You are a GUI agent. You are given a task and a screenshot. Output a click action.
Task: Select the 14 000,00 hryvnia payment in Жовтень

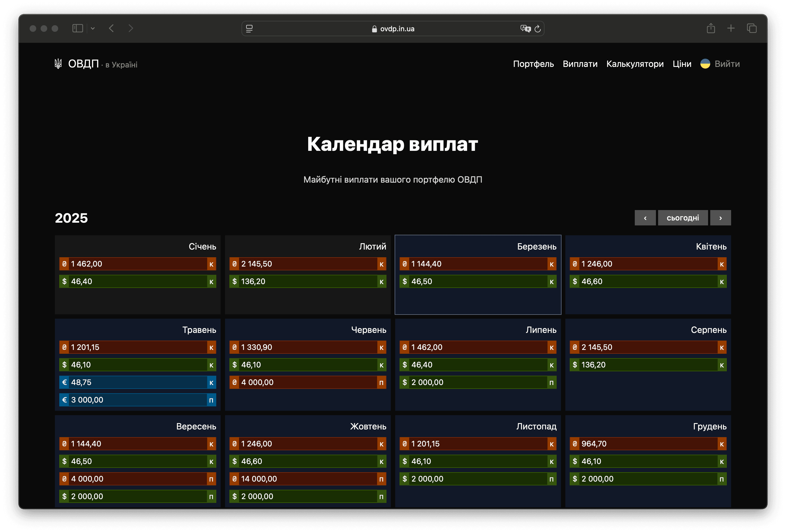(307, 479)
